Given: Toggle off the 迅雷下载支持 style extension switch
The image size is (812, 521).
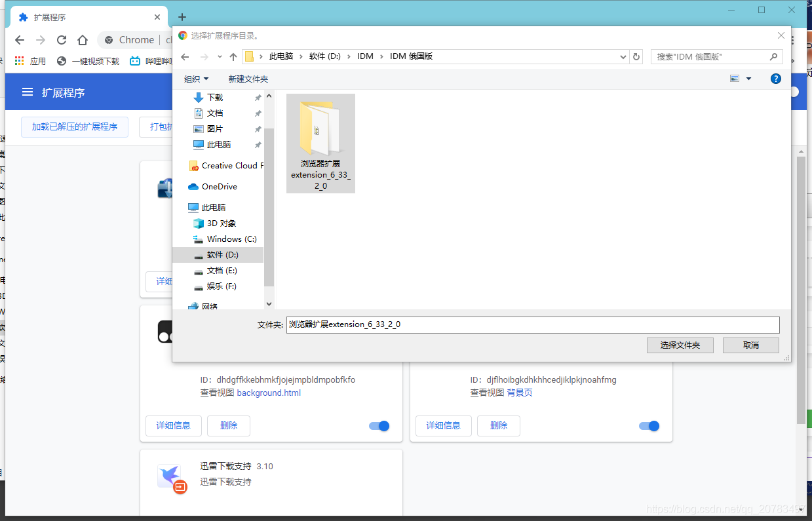Looking at the screenshot, I should coord(649,425).
